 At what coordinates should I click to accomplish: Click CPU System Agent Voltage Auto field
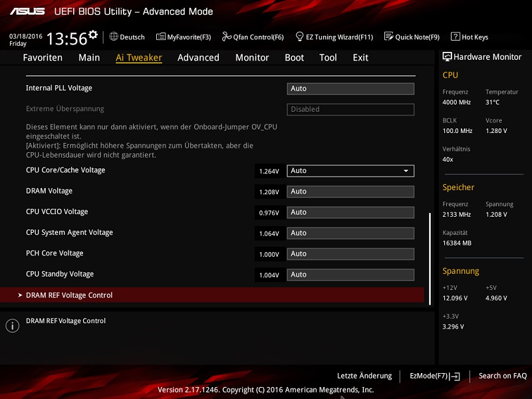coord(350,233)
